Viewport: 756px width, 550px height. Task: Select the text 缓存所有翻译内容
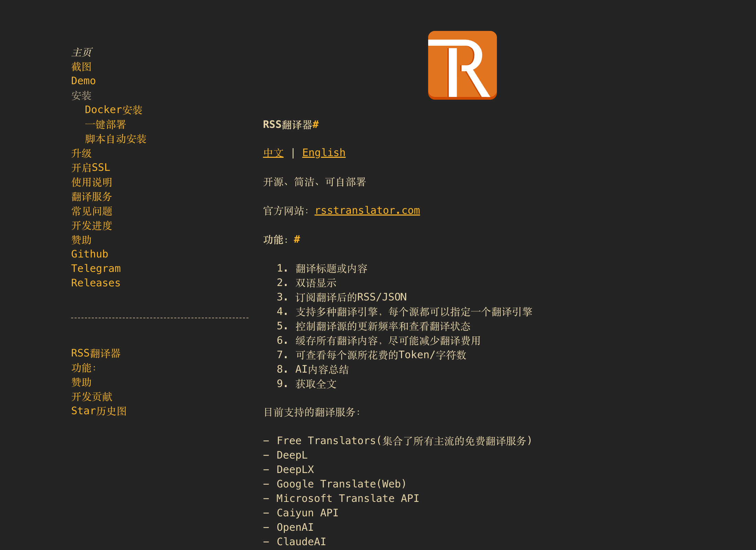[x=337, y=341]
